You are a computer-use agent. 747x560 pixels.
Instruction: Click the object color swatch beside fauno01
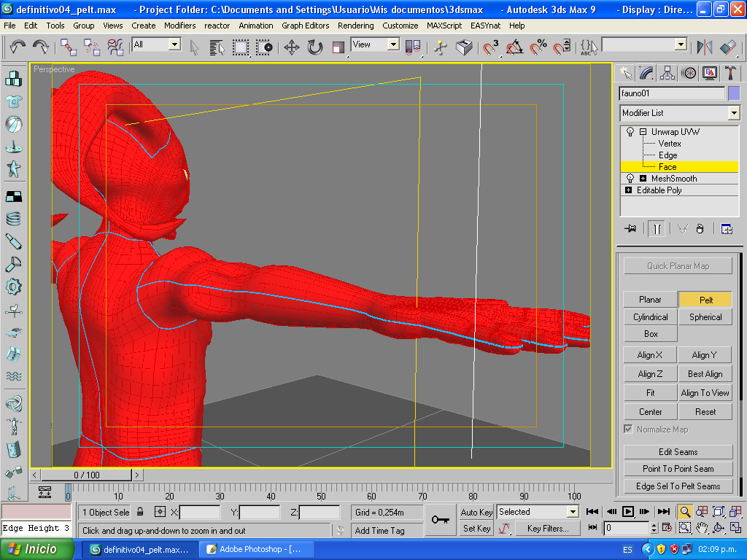[733, 93]
